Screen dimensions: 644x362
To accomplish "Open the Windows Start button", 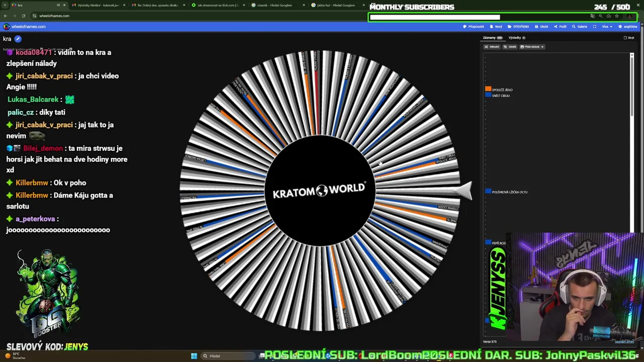I will pos(194,356).
